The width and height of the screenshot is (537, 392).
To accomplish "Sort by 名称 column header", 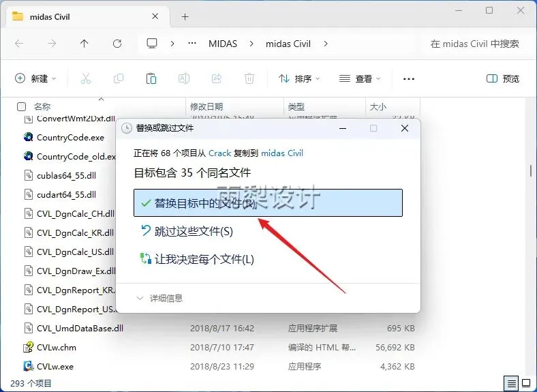I will coord(42,106).
